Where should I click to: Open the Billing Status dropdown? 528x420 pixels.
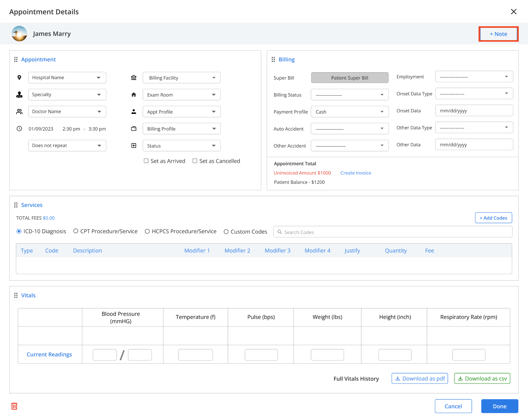point(350,95)
